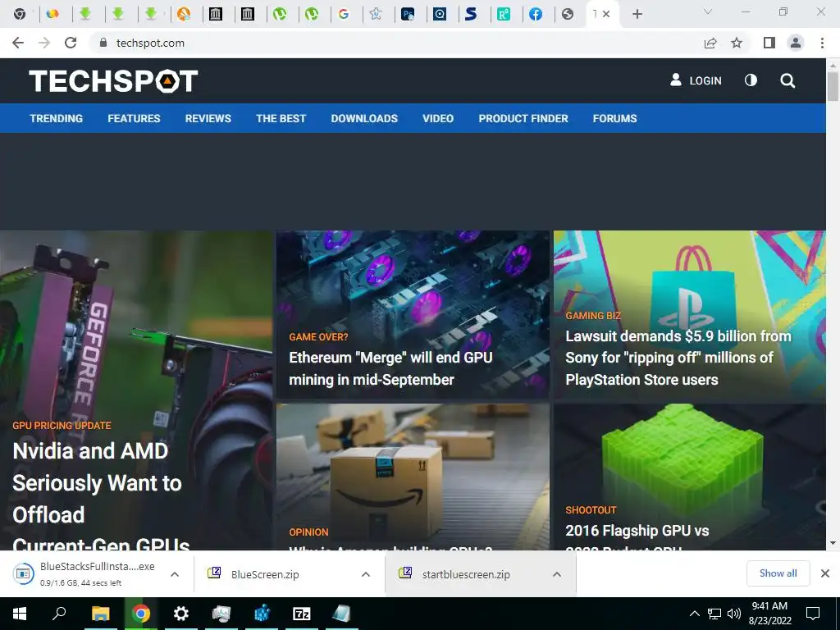Image resolution: width=840 pixels, height=630 pixels.
Task: Bookmark this tab with star icon
Action: click(737, 43)
